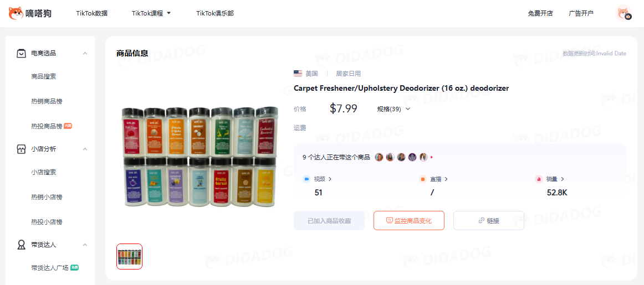Collapse the 小店分析 sidebar section
The image size is (644, 285).
coord(85,149)
